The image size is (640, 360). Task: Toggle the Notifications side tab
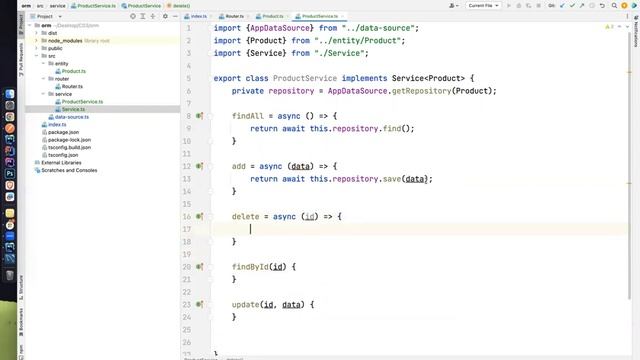[x=636, y=32]
